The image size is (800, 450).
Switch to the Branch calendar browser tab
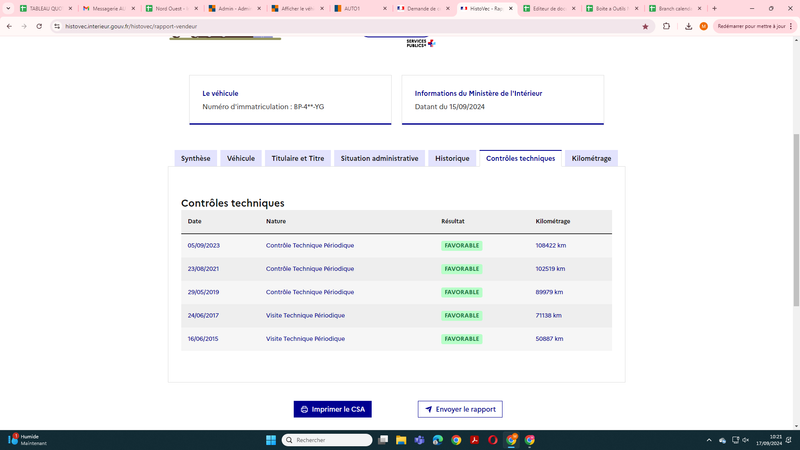click(x=674, y=8)
